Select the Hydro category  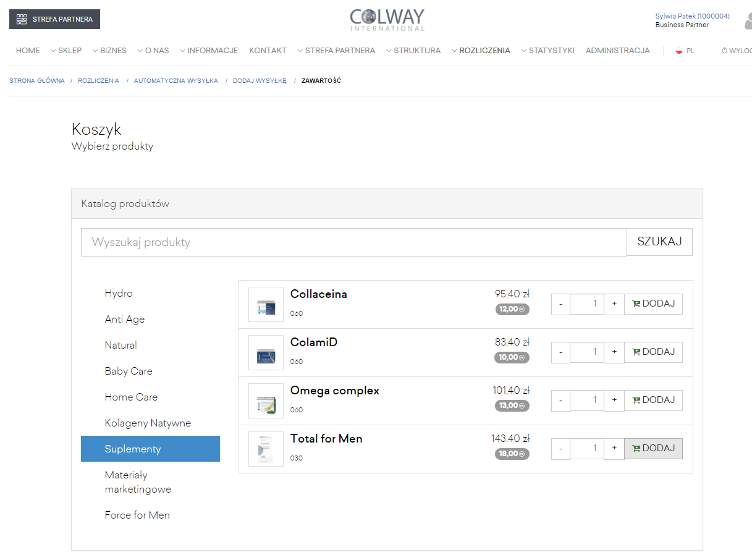click(150, 294)
